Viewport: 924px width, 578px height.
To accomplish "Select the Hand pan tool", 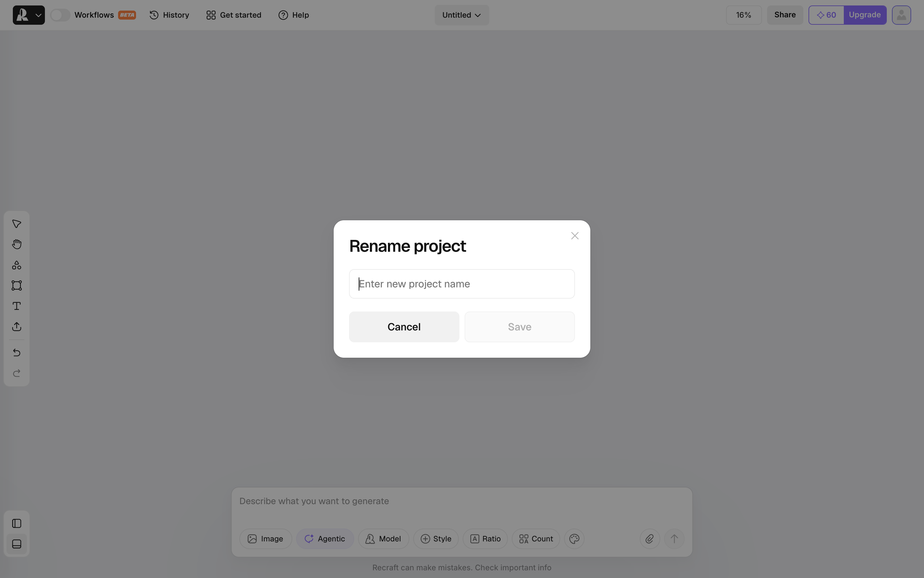I will (x=16, y=244).
